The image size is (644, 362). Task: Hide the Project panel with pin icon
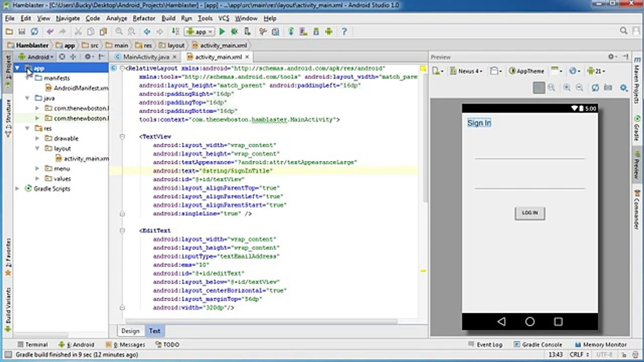(102, 57)
